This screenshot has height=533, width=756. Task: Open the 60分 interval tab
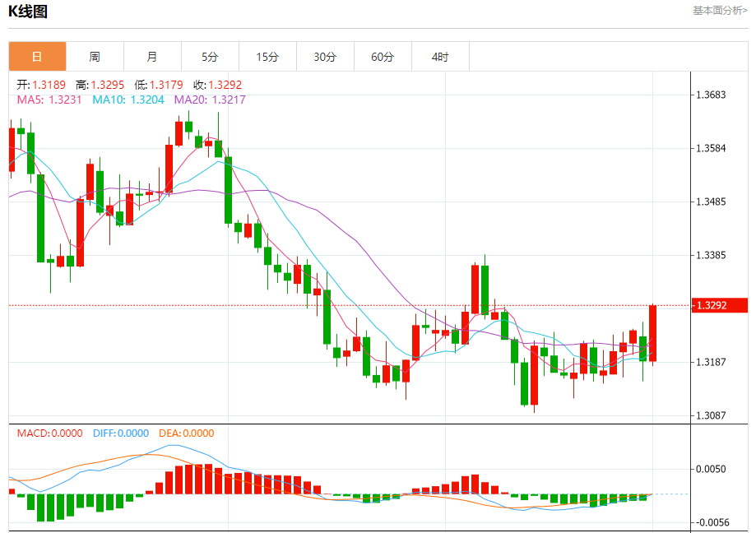[x=383, y=57]
